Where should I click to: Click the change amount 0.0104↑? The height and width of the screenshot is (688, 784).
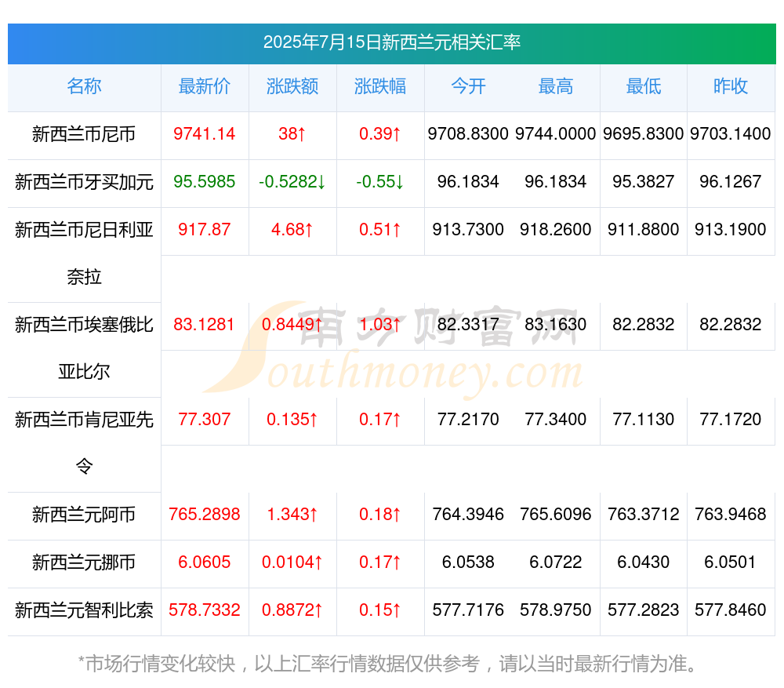[x=292, y=562]
